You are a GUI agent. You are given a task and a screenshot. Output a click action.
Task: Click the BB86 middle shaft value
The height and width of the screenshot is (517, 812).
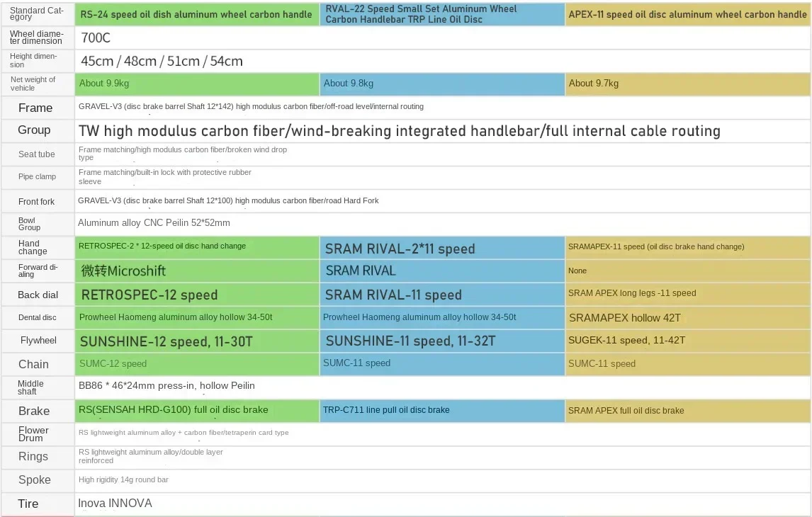coord(167,386)
